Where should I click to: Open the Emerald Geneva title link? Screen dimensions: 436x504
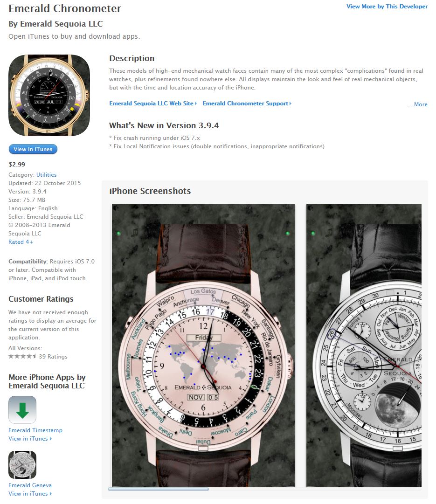(x=30, y=485)
